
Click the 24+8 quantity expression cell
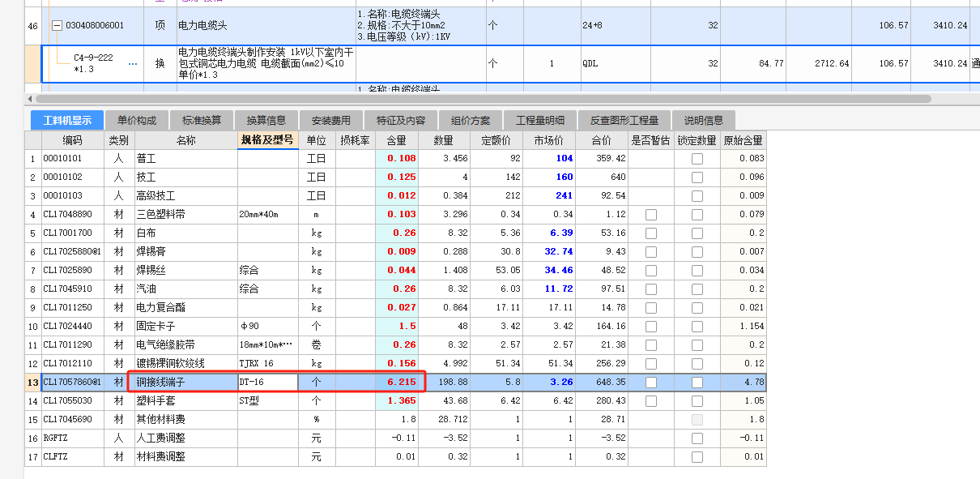tap(615, 26)
